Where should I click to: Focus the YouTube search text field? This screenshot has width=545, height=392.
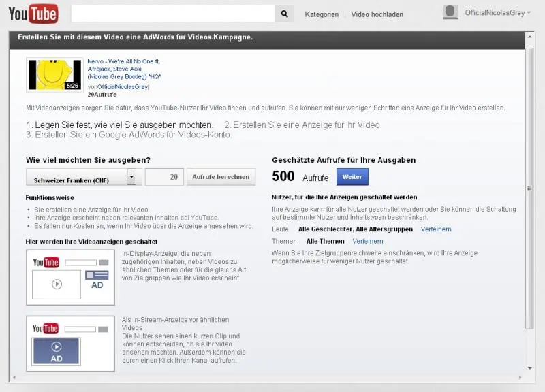(x=173, y=14)
